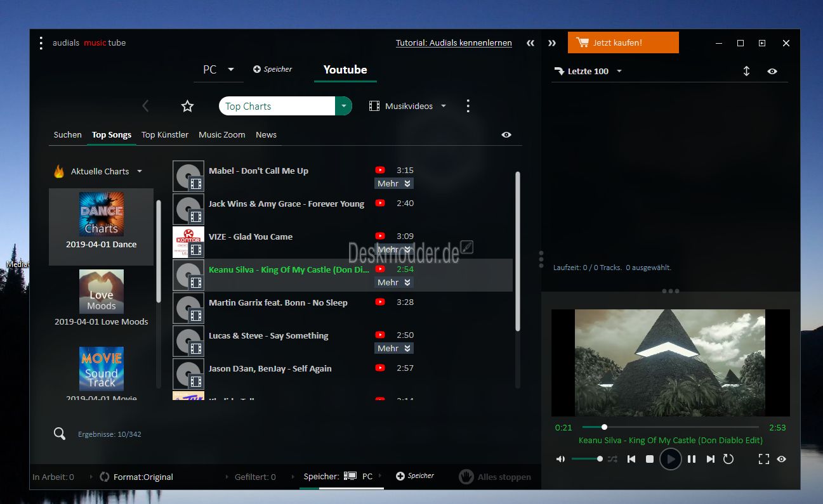Select track Jack Wins & Amy Grace - Forever Young
This screenshot has height=504, width=823.
pos(286,204)
